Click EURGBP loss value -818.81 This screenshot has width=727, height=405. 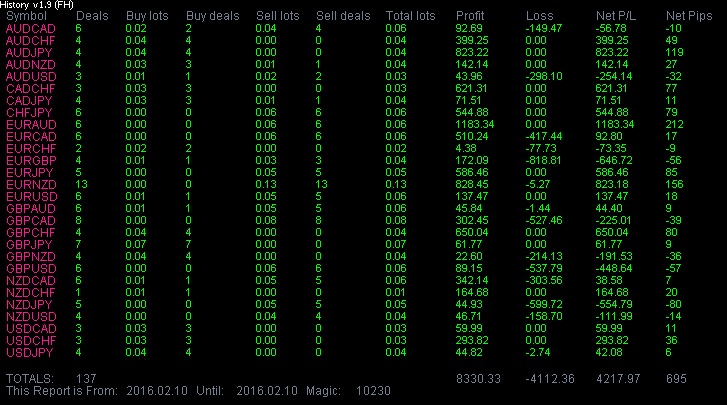coord(543,161)
